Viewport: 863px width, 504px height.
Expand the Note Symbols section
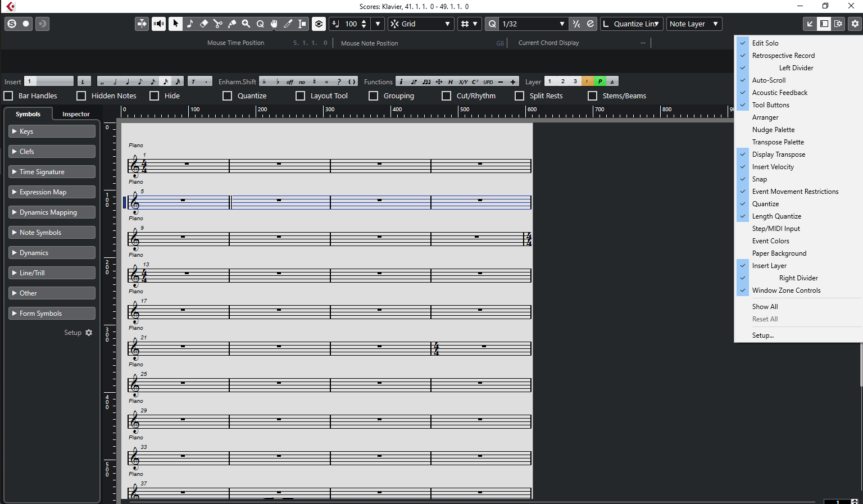click(x=52, y=232)
